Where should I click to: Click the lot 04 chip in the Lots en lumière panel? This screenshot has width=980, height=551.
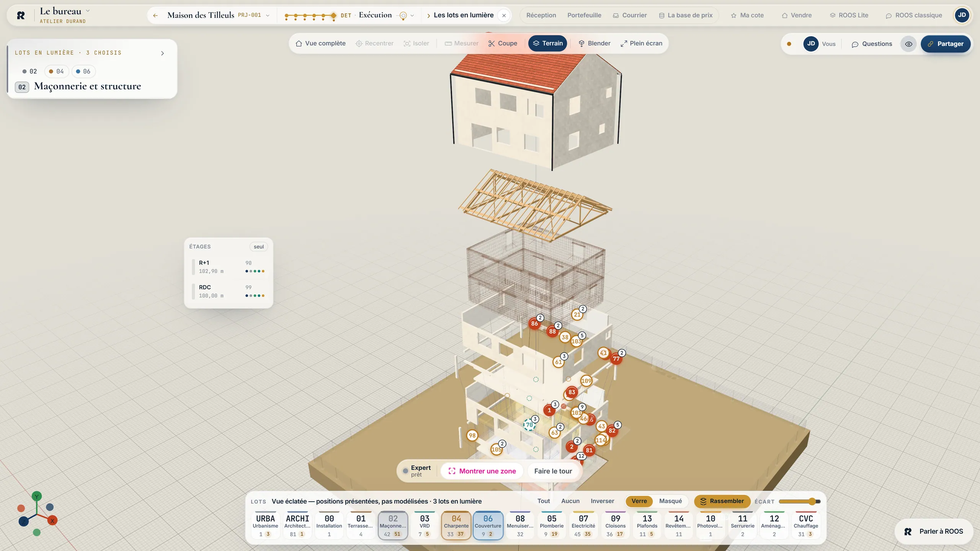pyautogui.click(x=57, y=72)
